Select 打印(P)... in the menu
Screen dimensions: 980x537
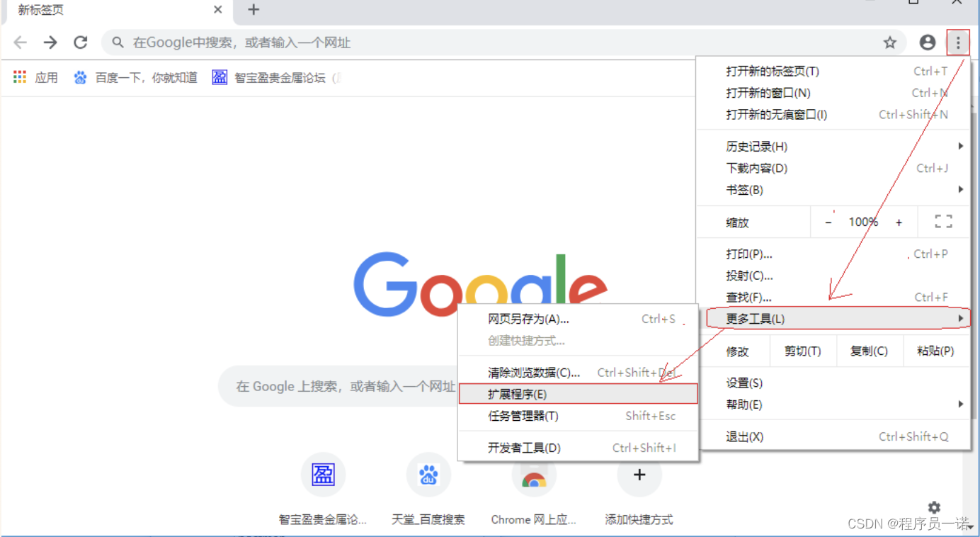[x=833, y=254]
